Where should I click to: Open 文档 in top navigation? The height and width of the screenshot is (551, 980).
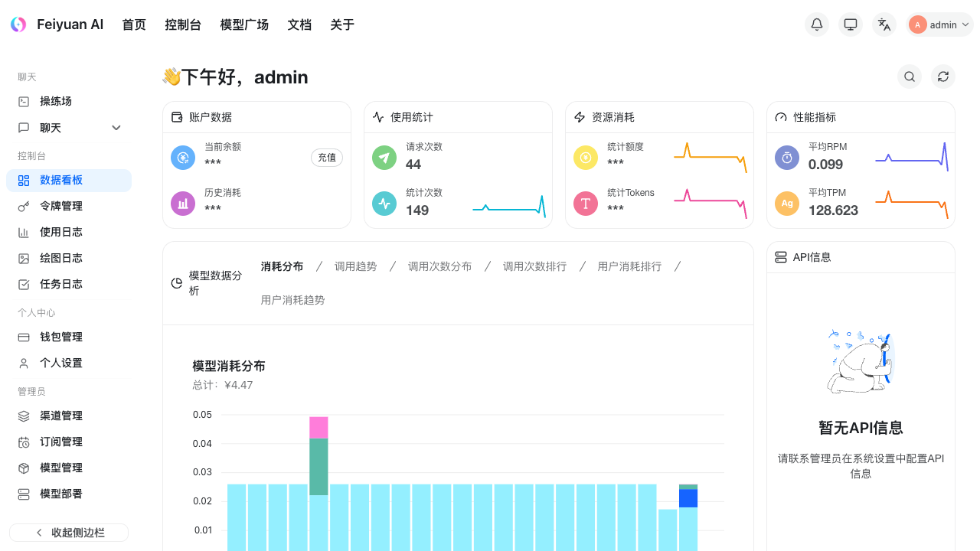pos(299,24)
